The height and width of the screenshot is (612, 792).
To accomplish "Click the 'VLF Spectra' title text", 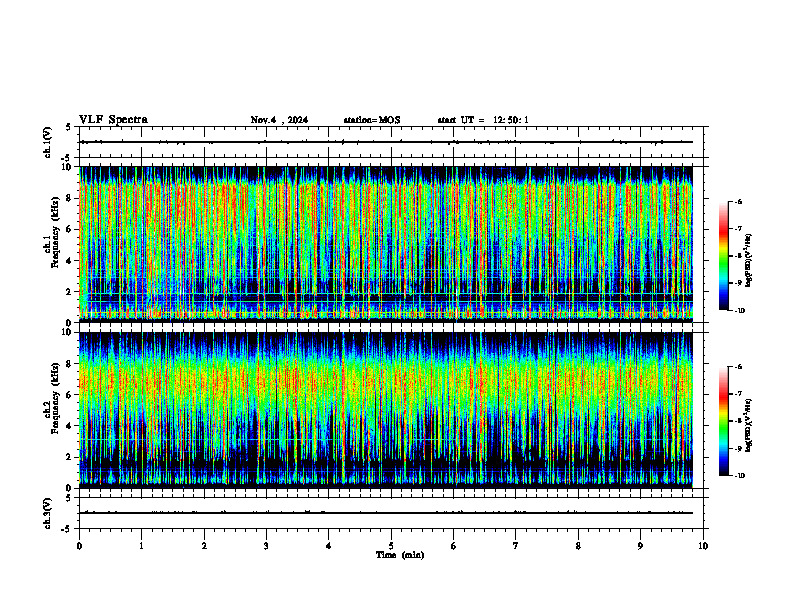I will (113, 120).
